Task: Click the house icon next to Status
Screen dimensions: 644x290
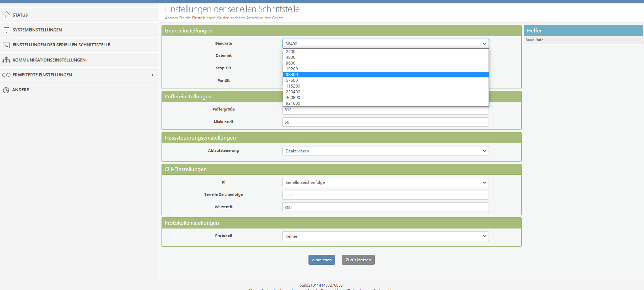Action: tap(6, 15)
